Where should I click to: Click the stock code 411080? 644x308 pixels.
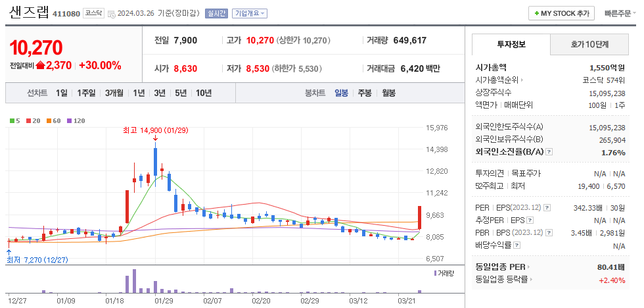66,14
